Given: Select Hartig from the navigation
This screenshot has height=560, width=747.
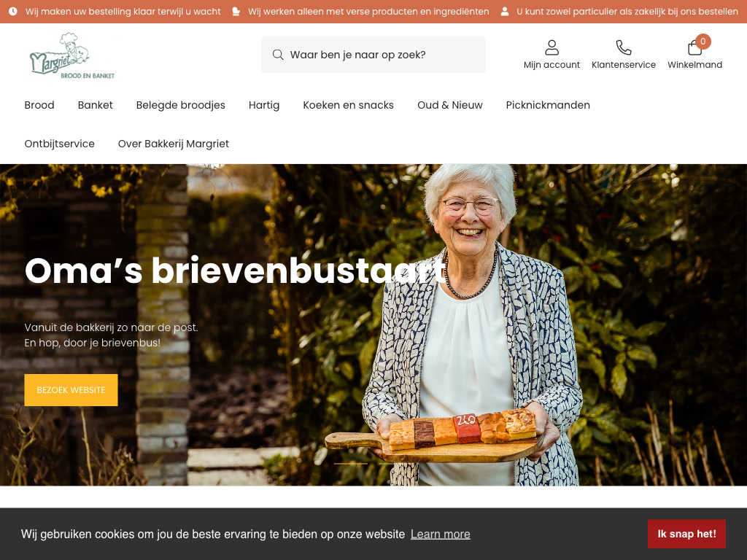Looking at the screenshot, I should coord(264,105).
